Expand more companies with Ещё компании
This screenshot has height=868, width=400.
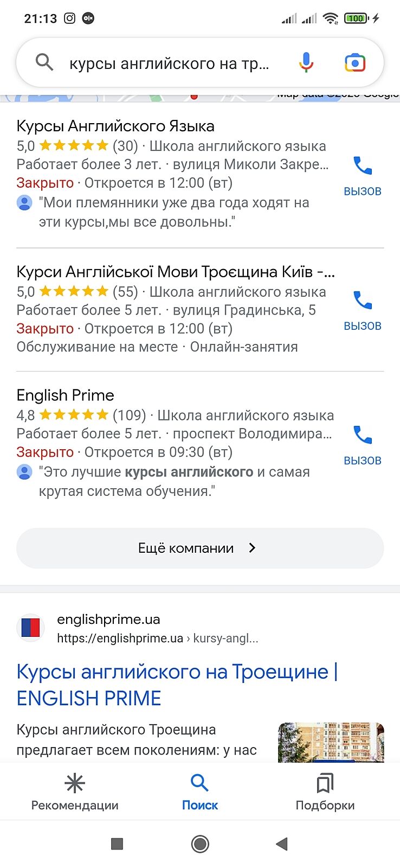pyautogui.click(x=200, y=548)
